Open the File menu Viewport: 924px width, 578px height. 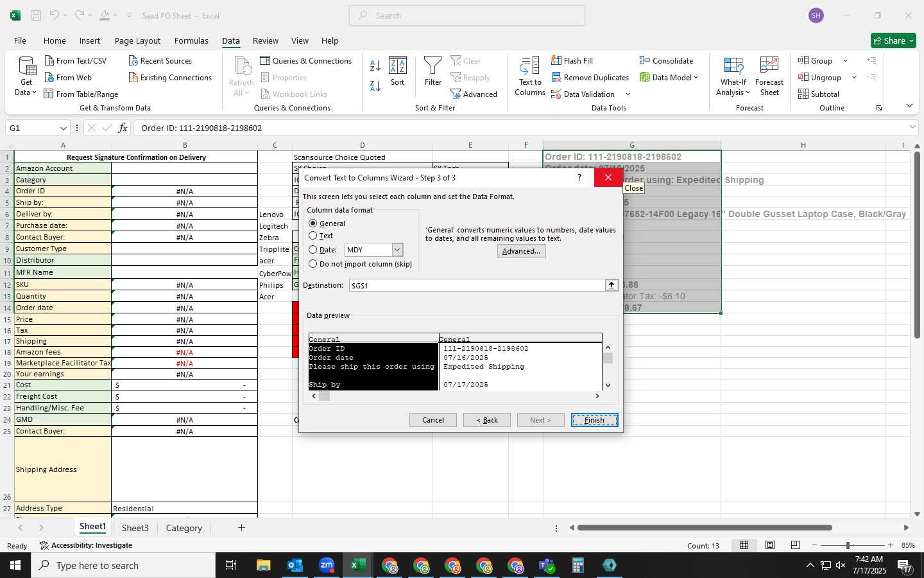coord(20,40)
